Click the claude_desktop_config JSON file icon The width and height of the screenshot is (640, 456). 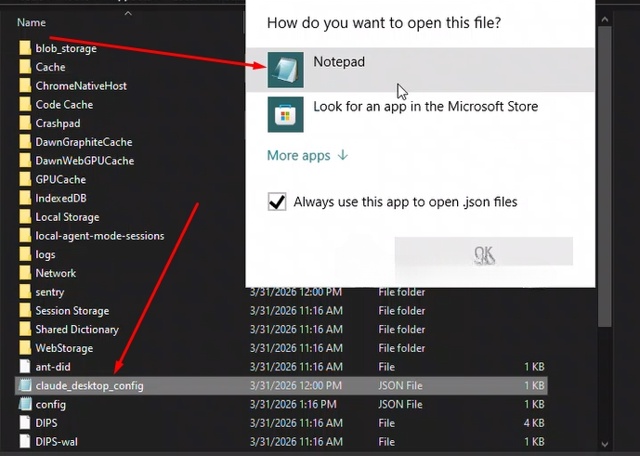tap(25, 385)
